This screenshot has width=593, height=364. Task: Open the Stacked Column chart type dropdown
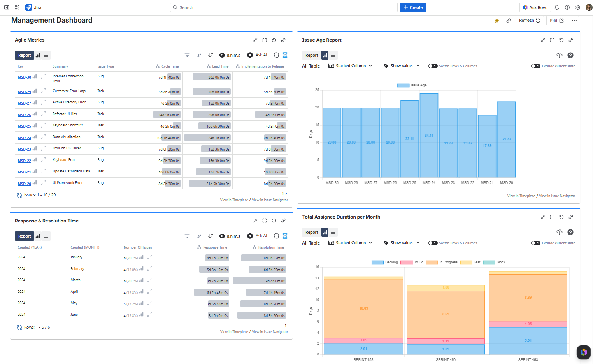tap(349, 66)
